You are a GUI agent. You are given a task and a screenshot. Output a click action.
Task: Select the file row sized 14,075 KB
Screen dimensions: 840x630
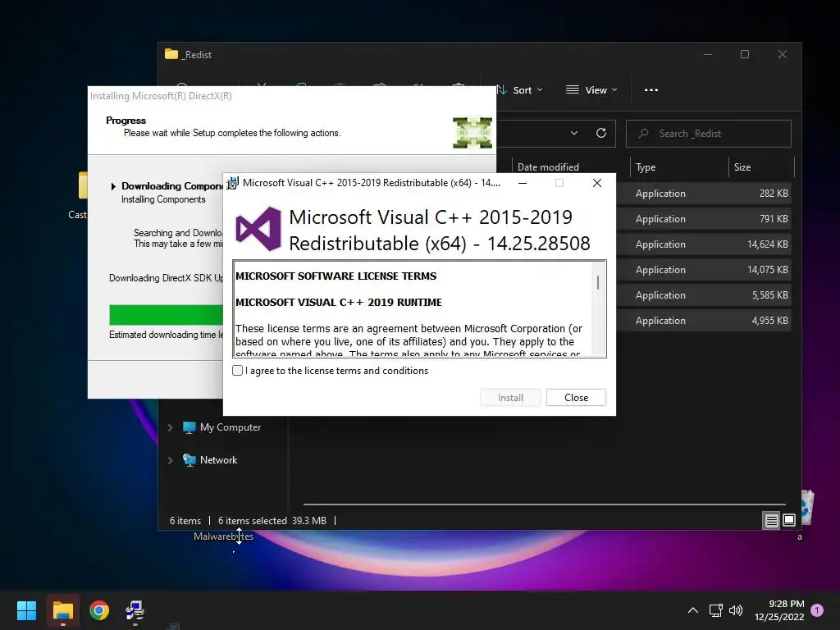click(703, 269)
